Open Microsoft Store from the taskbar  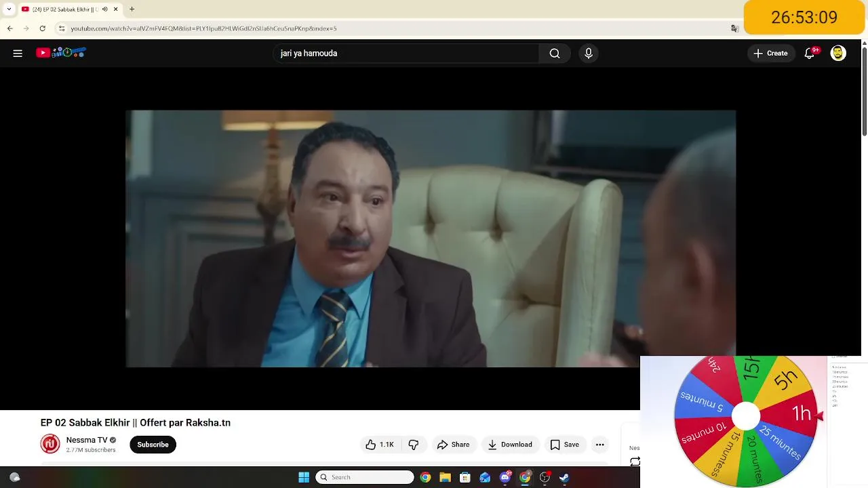[x=465, y=477]
